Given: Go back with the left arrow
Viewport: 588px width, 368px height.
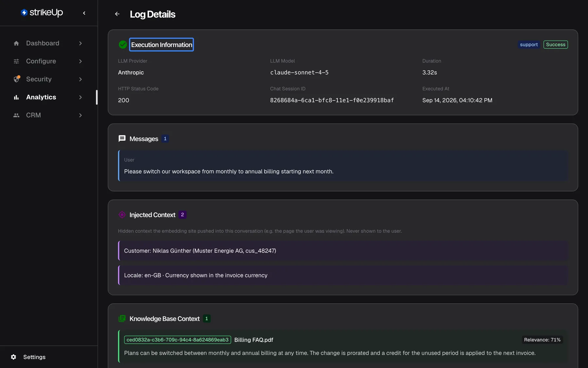Looking at the screenshot, I should click(117, 14).
